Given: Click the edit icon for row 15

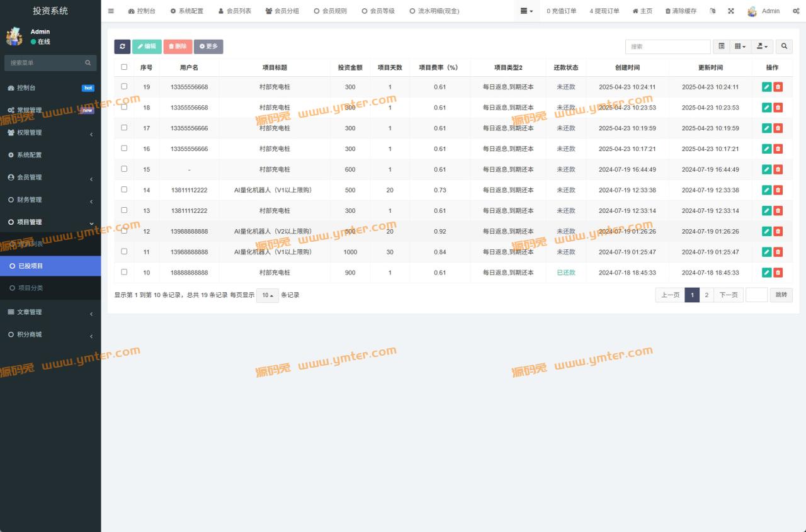Looking at the screenshot, I should (x=766, y=169).
